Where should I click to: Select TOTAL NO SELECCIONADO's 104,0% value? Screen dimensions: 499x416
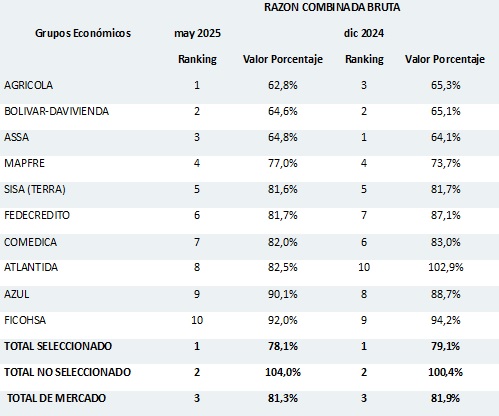283,372
